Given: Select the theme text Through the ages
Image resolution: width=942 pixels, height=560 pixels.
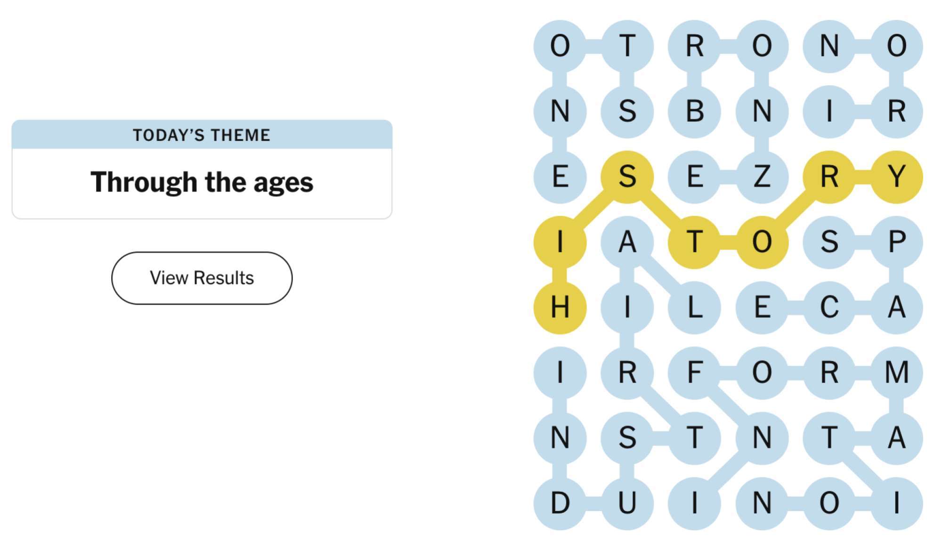Looking at the screenshot, I should point(202,181).
